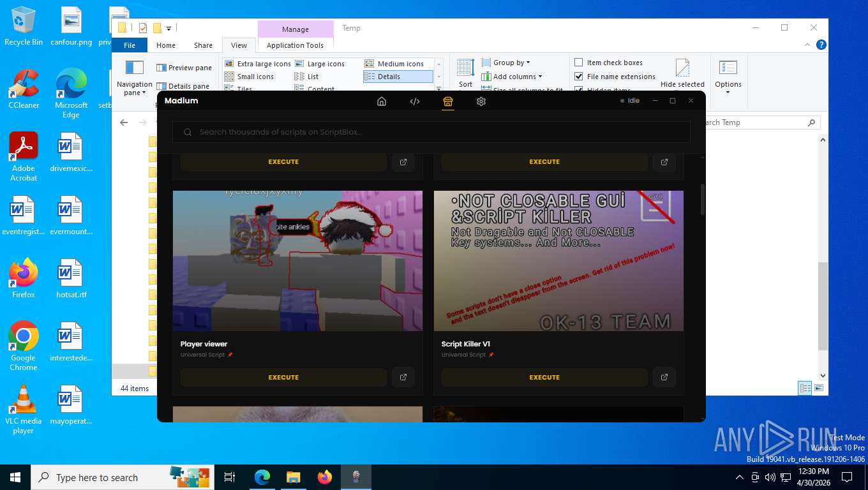Click the Player viewer title text

(204, 344)
